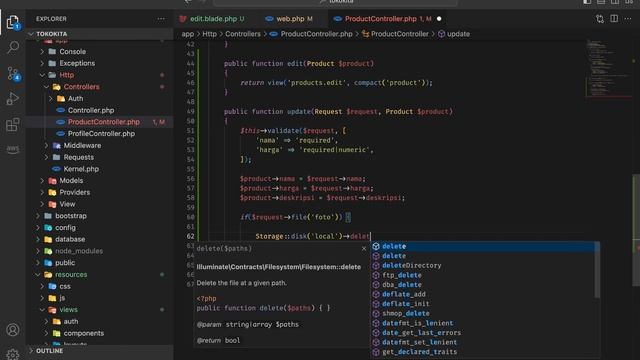Choose date_get_last_errors suggestion
Screen dimensions: 640x360
(x=483, y=333)
